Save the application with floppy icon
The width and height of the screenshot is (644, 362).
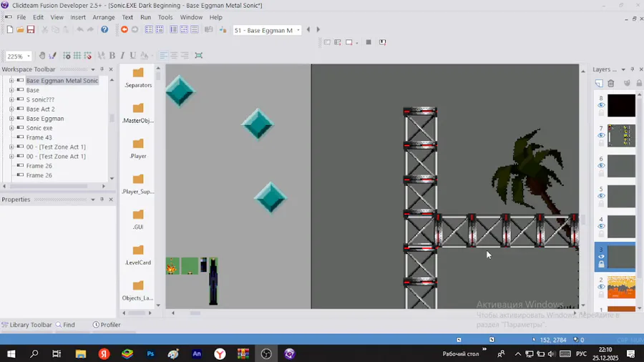tap(31, 29)
